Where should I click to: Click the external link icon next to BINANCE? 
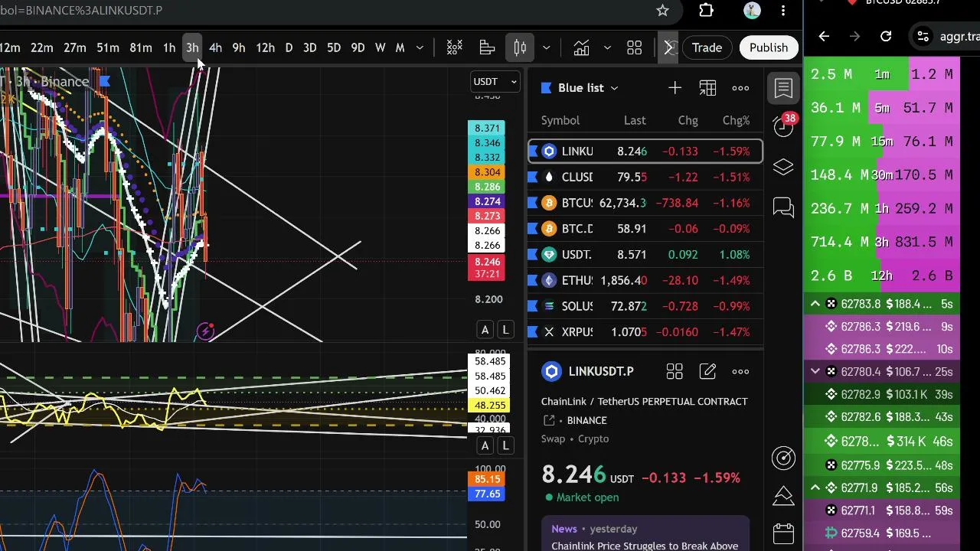coord(549,420)
